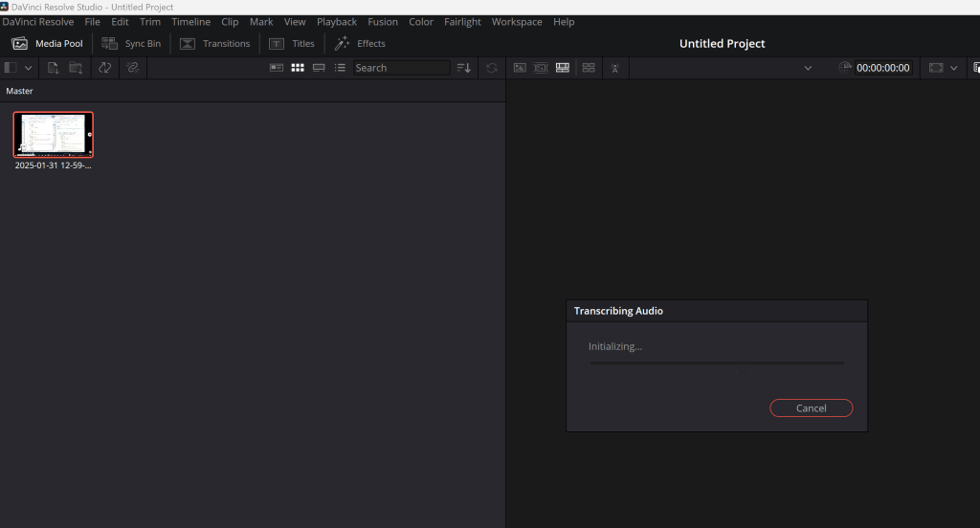980x528 pixels.
Task: Click the viewer safe-area frame icon
Action: [x=936, y=68]
